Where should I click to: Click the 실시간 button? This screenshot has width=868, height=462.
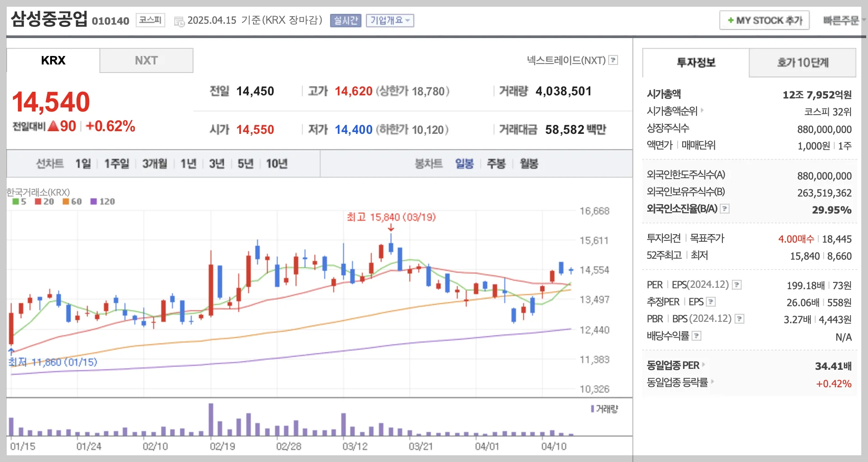click(345, 21)
